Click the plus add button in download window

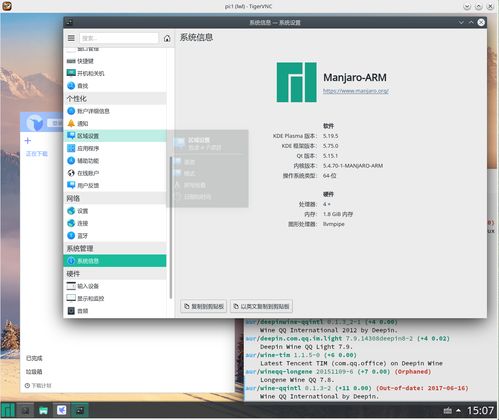tap(28, 141)
